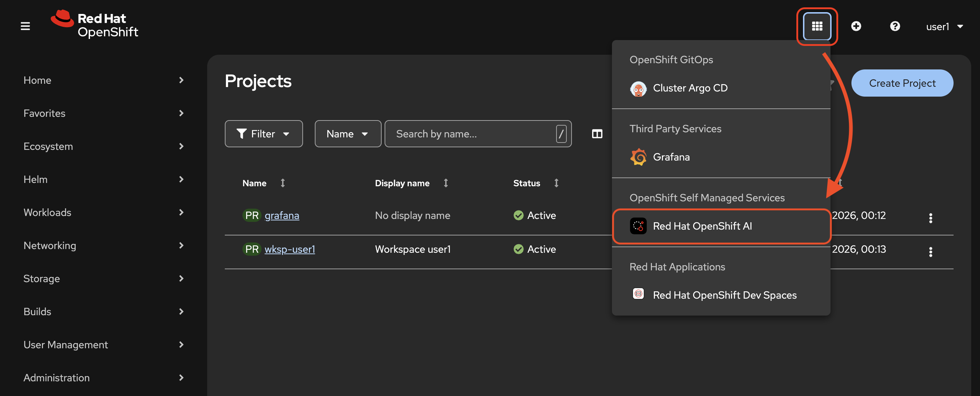Click the 'Red Hat Applications' section heading

point(677,267)
